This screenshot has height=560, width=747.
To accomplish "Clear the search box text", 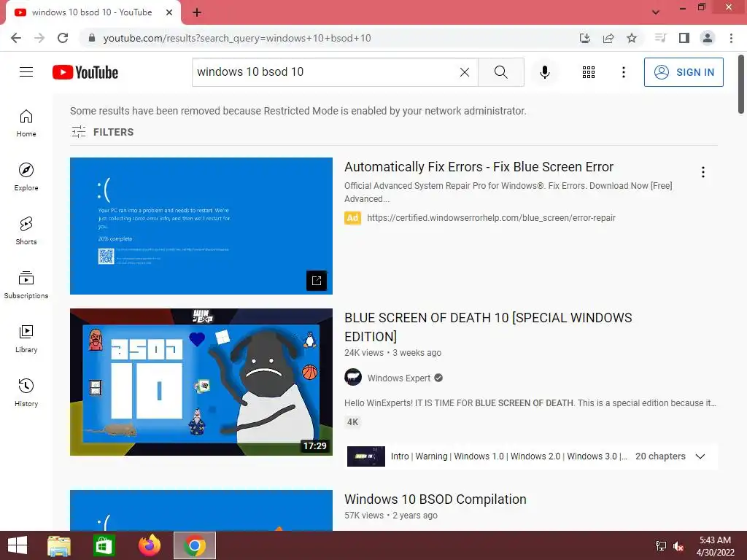I will (465, 72).
